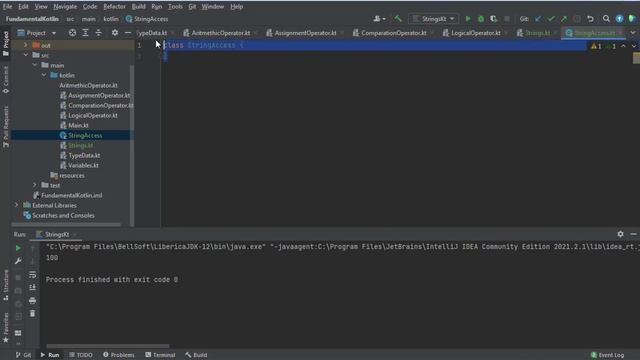Select Scratches and Consoles
The width and height of the screenshot is (640, 360).
(63, 215)
